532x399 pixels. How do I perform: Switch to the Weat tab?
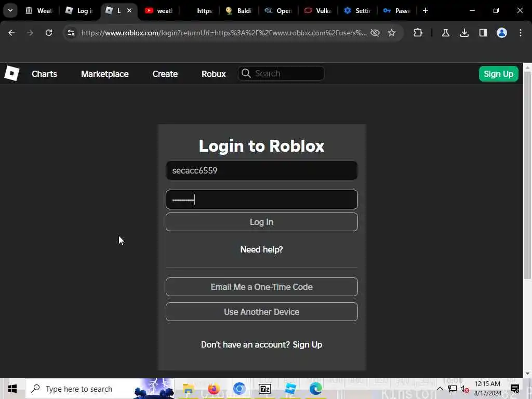[x=39, y=11]
